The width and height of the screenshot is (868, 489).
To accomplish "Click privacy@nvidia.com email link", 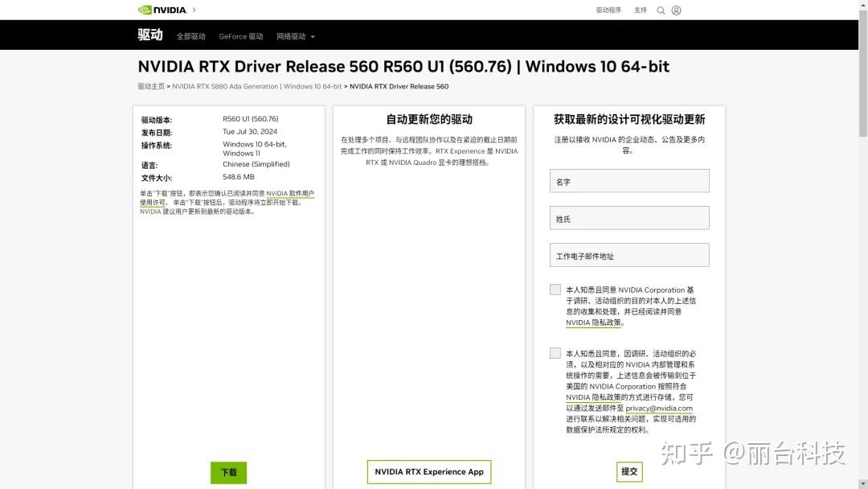I will pos(659,408).
